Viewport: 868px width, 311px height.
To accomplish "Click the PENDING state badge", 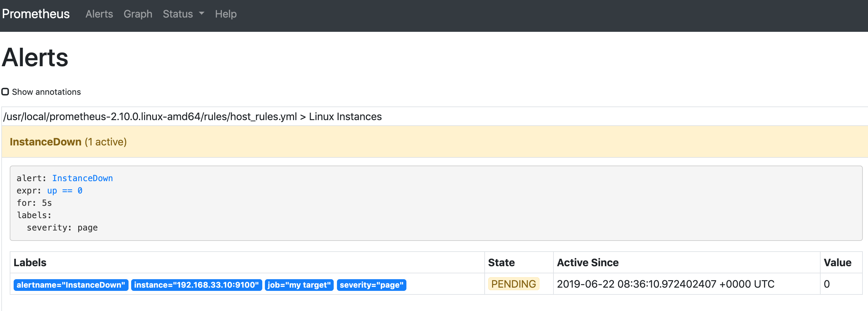I will [x=514, y=284].
